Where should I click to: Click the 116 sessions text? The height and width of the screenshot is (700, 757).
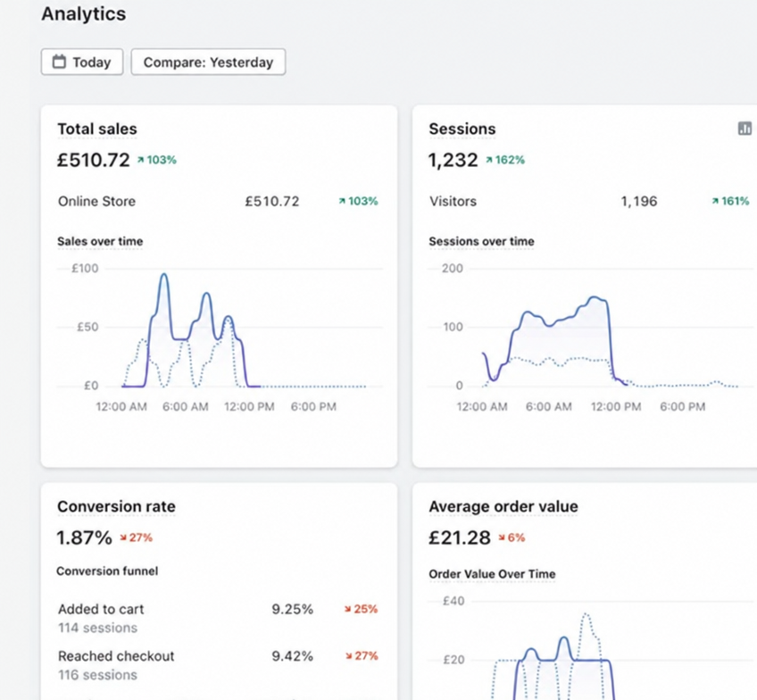(97, 675)
